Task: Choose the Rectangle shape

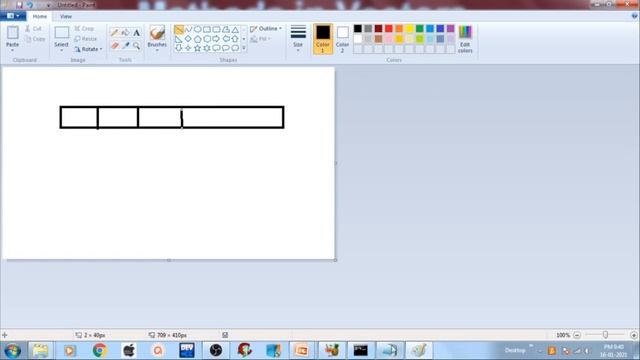Action: coord(207,29)
